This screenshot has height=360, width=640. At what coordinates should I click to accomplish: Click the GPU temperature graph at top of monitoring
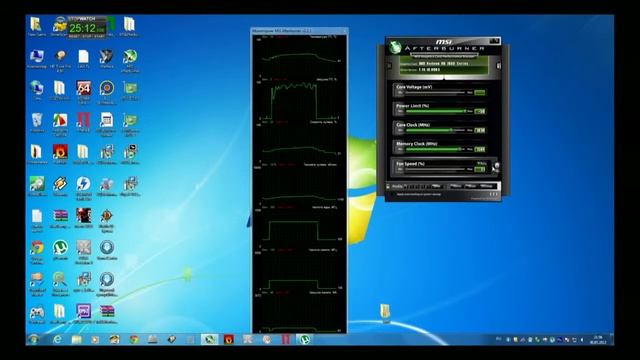(x=299, y=57)
